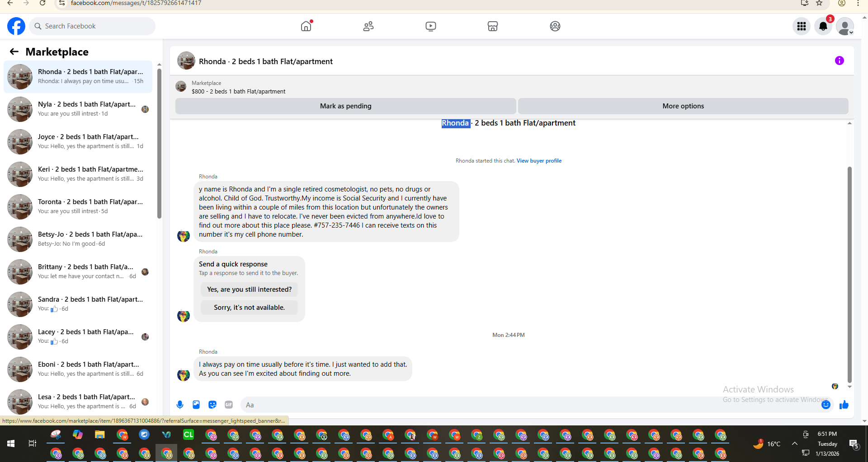Click the chat scroll down arrow
The height and width of the screenshot is (462, 868).
point(849,387)
